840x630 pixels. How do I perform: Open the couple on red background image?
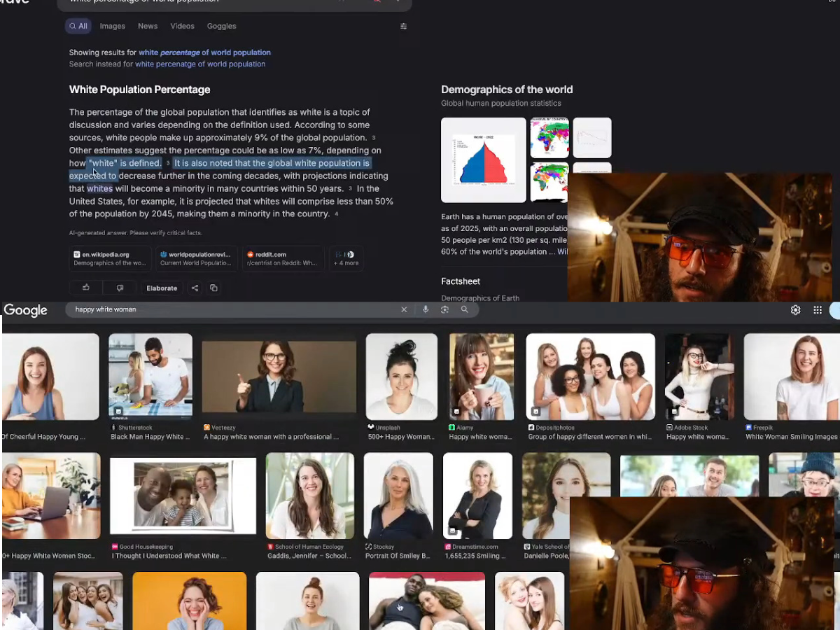(427, 601)
